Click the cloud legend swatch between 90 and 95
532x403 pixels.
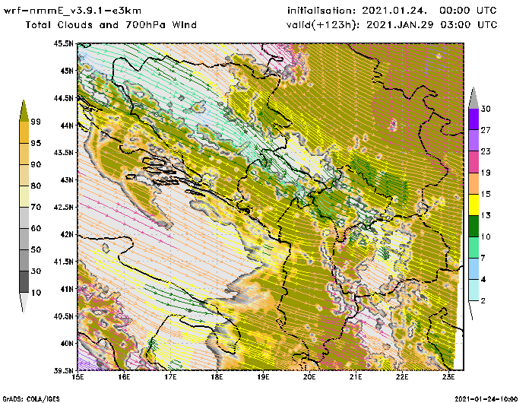[24, 154]
